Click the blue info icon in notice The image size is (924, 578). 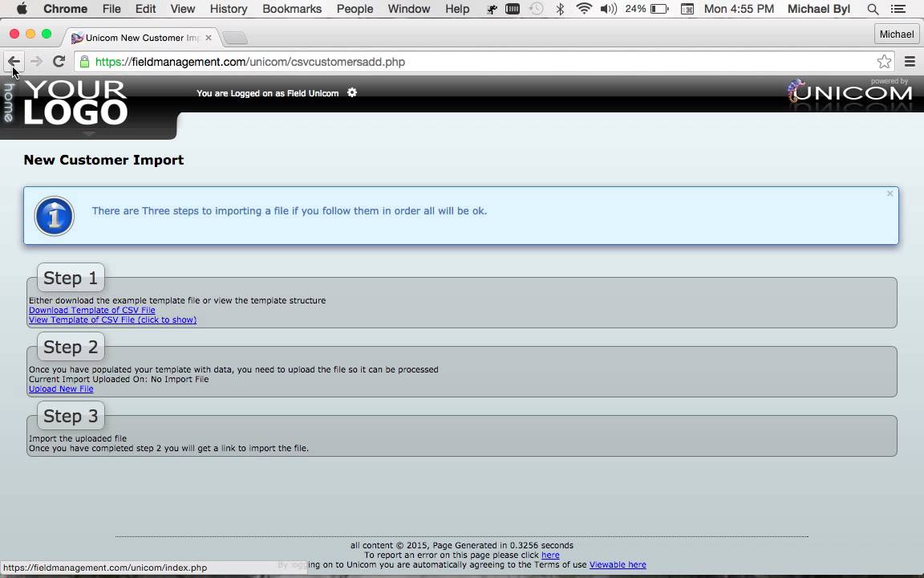(x=55, y=216)
